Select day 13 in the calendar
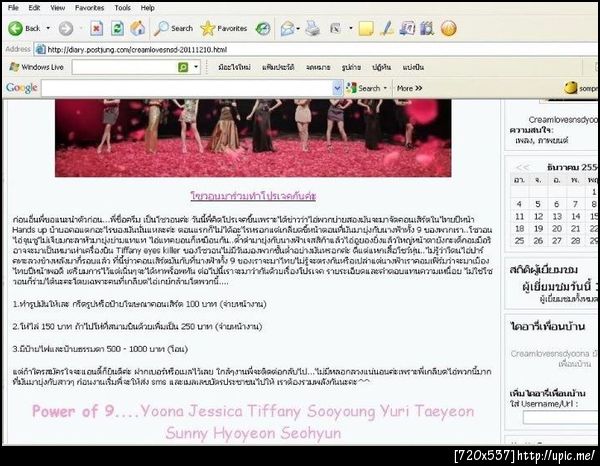 (x=557, y=217)
